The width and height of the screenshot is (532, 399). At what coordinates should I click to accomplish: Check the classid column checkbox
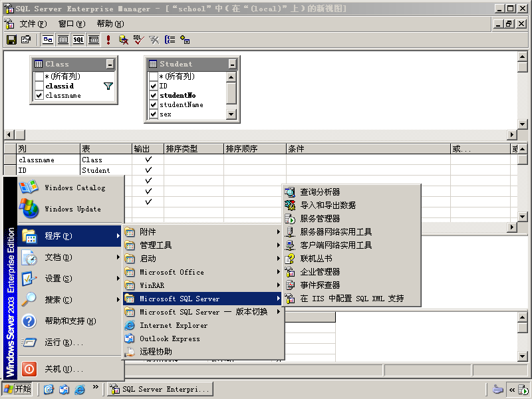tap(39, 86)
